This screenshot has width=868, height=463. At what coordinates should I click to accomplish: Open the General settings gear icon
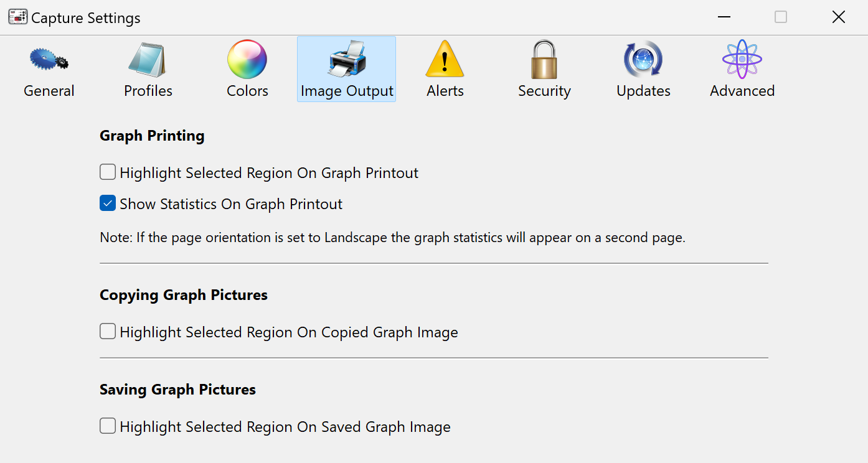click(x=49, y=60)
